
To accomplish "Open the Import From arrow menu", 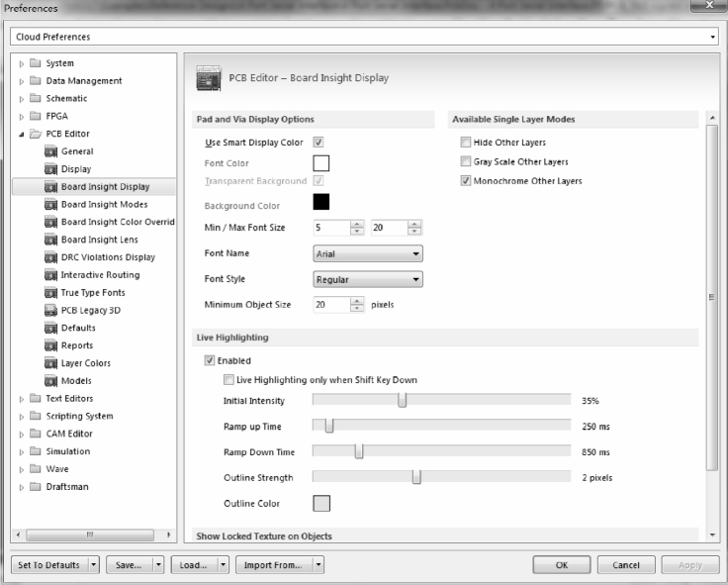I will coord(318,565).
